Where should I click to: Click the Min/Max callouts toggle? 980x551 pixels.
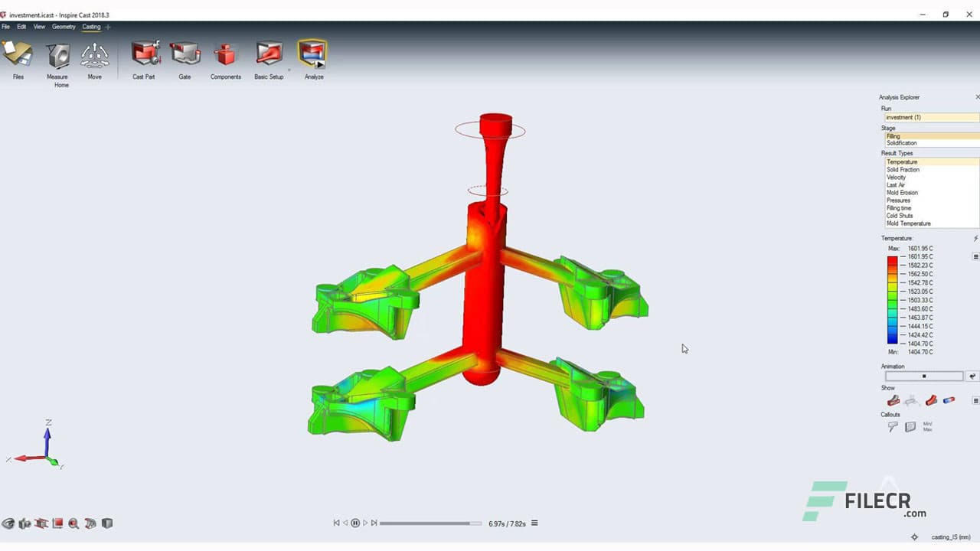[927, 427]
